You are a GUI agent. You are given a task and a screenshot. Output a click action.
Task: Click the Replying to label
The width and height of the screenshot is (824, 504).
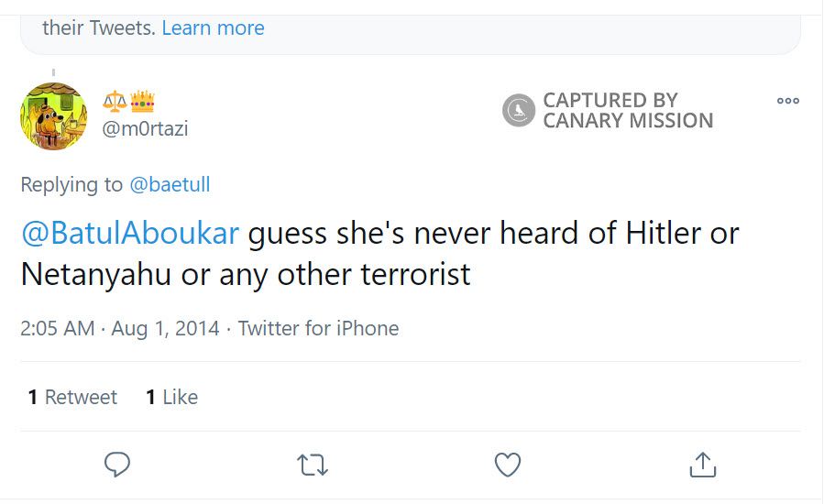tap(71, 184)
